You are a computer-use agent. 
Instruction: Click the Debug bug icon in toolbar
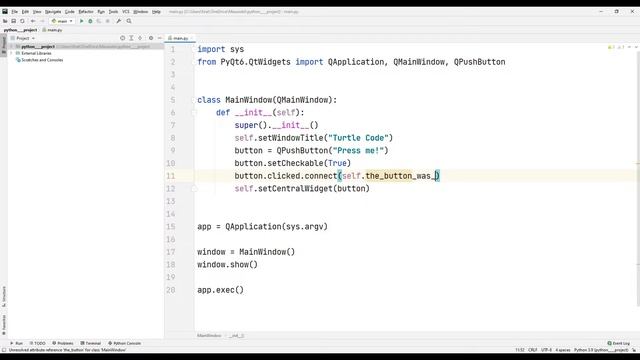click(90, 21)
